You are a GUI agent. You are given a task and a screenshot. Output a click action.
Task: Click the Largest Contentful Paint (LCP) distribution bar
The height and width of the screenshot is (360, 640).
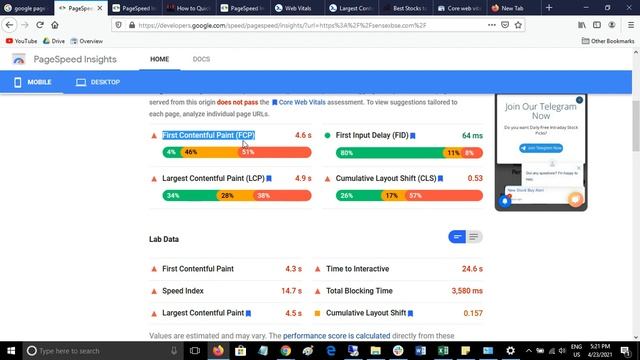pyautogui.click(x=237, y=196)
